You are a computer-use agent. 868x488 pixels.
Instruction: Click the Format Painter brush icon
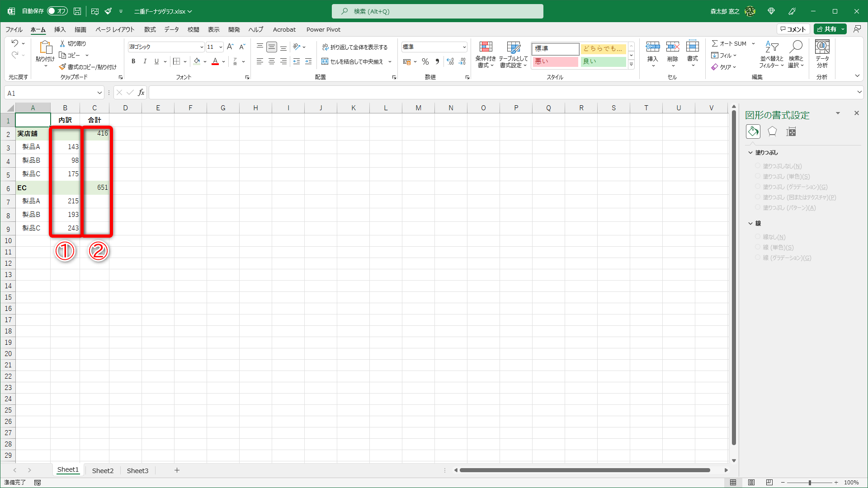pyautogui.click(x=62, y=67)
